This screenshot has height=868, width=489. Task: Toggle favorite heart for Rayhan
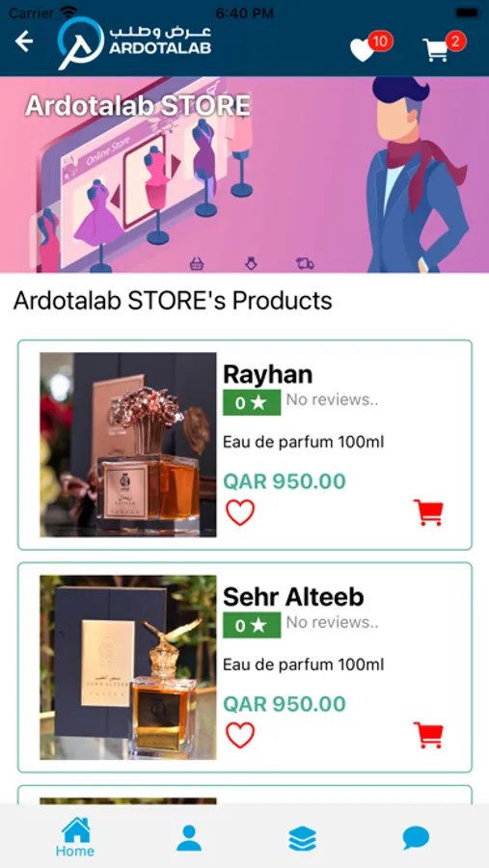coord(240,513)
